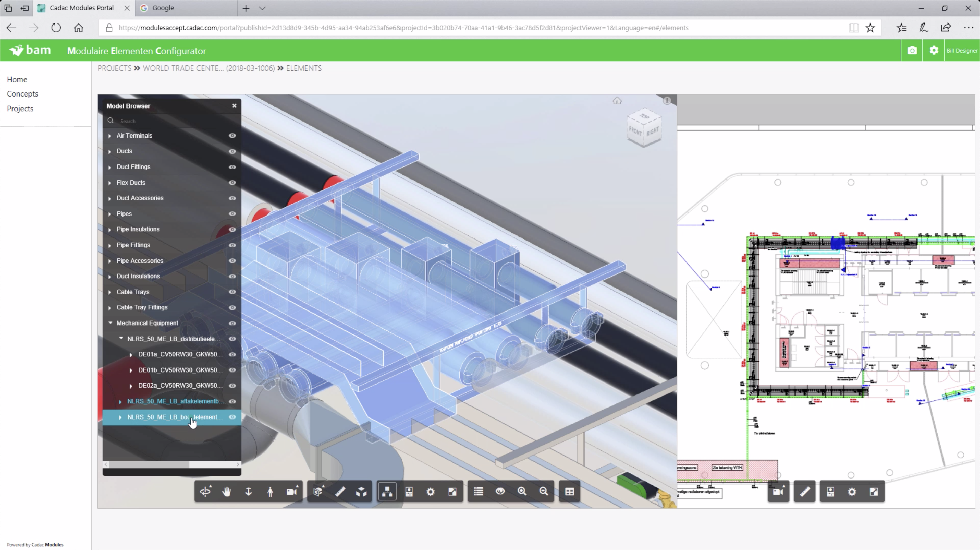Click the RIGHT face of the ViewCube
This screenshot has width=980, height=550.
point(653,132)
